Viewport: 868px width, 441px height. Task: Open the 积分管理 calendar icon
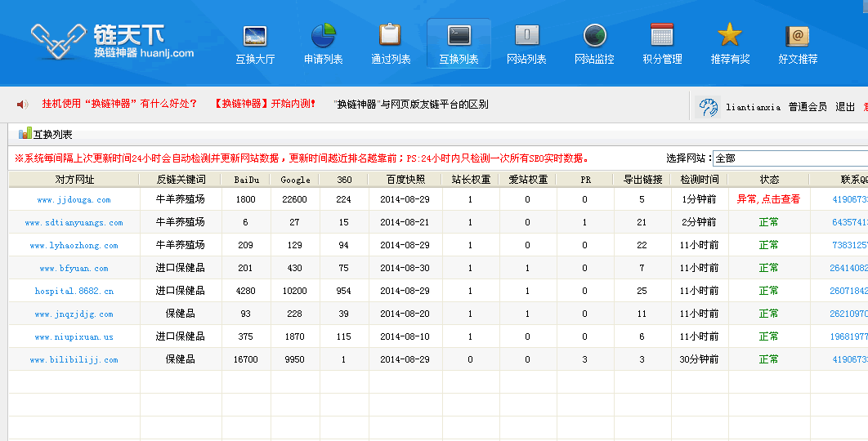pyautogui.click(x=661, y=35)
